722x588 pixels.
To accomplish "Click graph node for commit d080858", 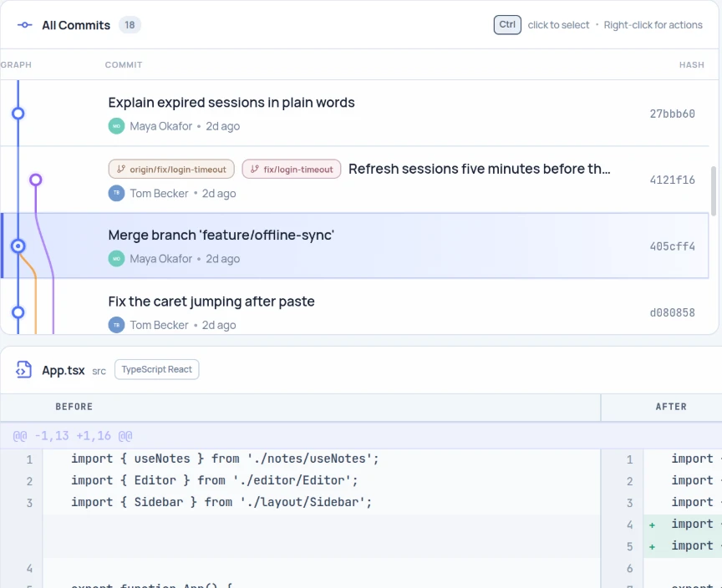I will coord(18,312).
